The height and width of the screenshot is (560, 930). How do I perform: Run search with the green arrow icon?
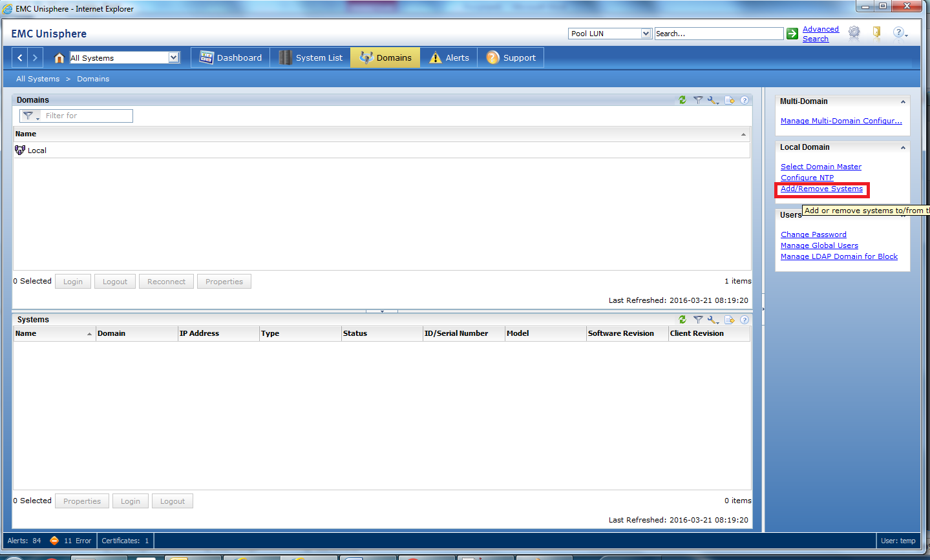[792, 34]
